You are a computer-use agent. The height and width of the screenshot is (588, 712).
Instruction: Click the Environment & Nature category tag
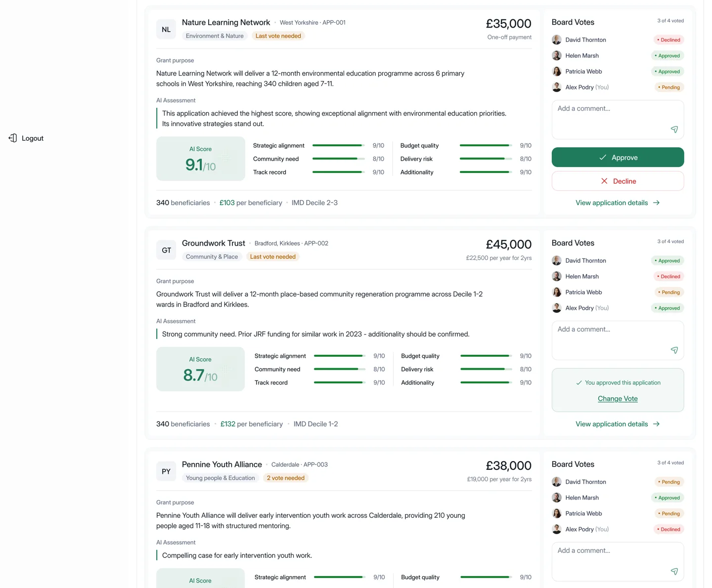point(215,36)
